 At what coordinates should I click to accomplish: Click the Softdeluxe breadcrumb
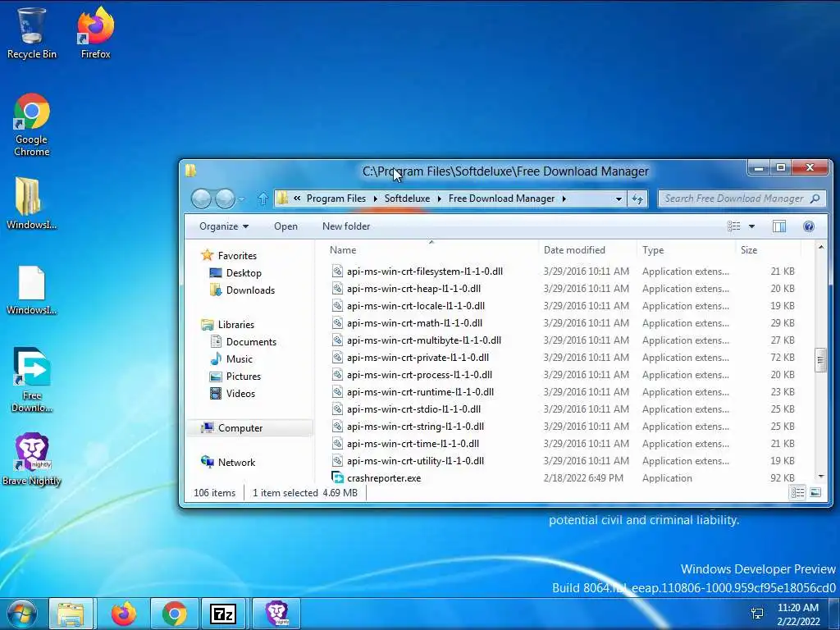[x=407, y=199]
